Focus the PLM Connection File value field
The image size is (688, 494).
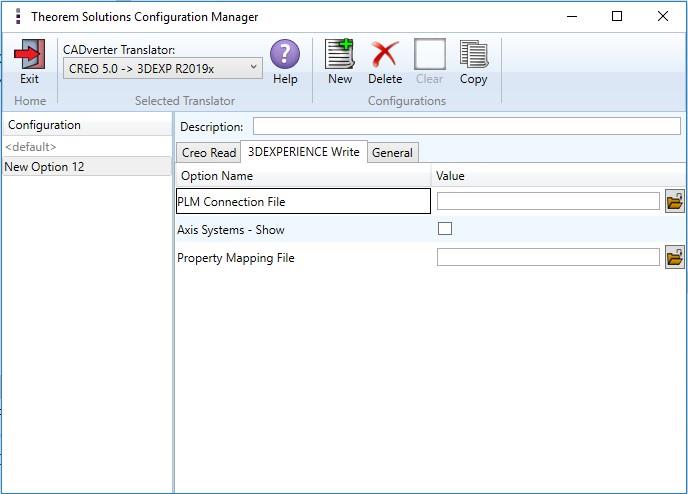548,201
